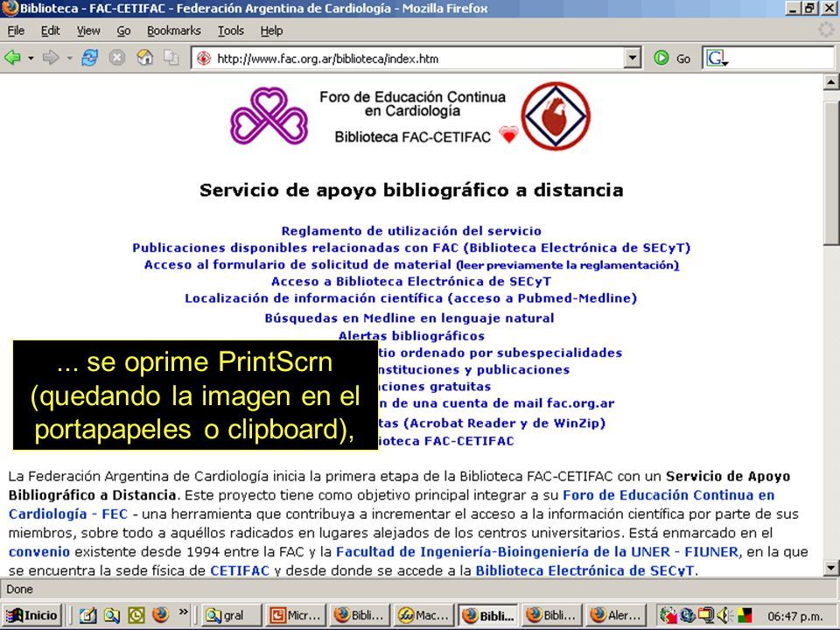This screenshot has height=630, width=840.
Task: Open the File menu
Action: pos(16,31)
